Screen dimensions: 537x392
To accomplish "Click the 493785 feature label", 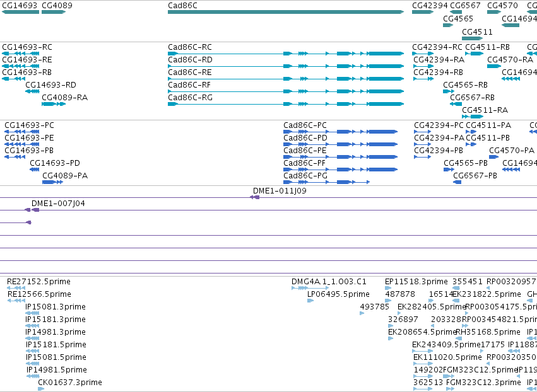I will [374, 306].
